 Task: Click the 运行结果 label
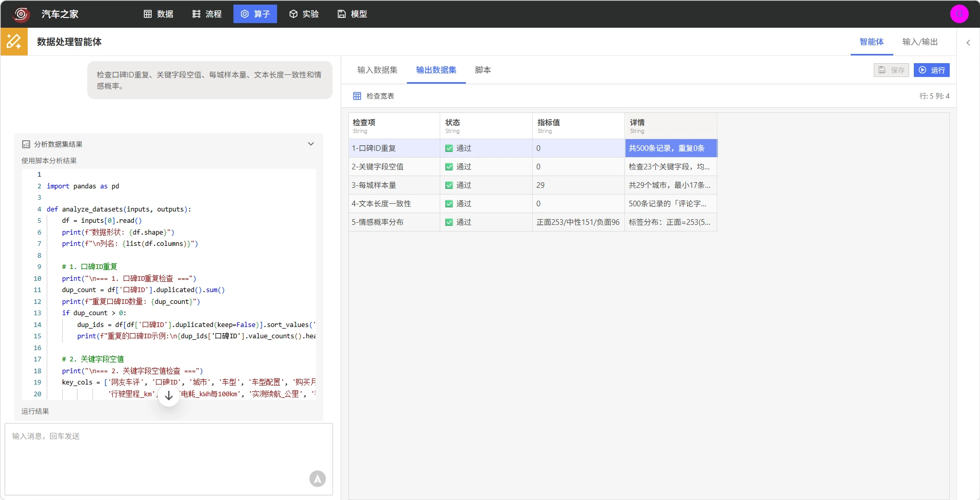pyautogui.click(x=35, y=411)
